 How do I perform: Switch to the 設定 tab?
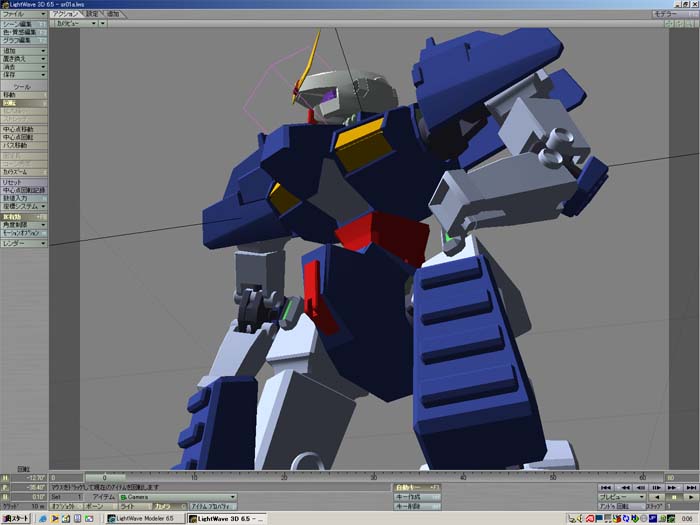tap(92, 14)
